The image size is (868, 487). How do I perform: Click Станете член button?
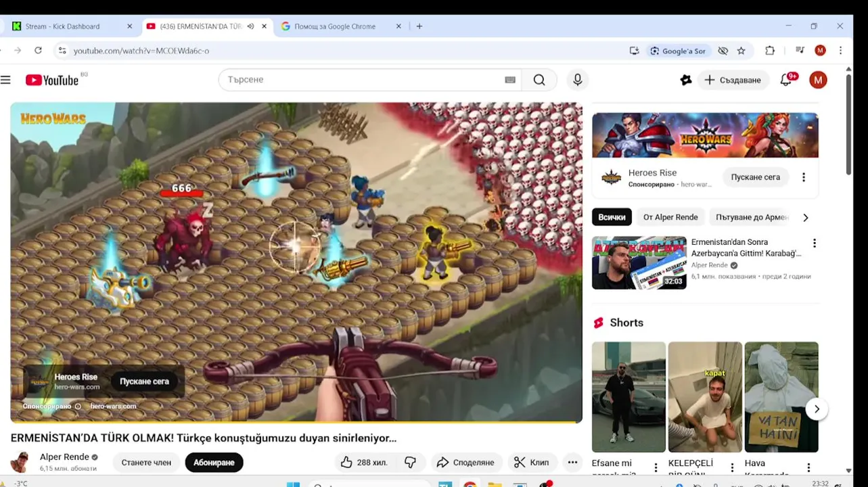click(x=146, y=463)
